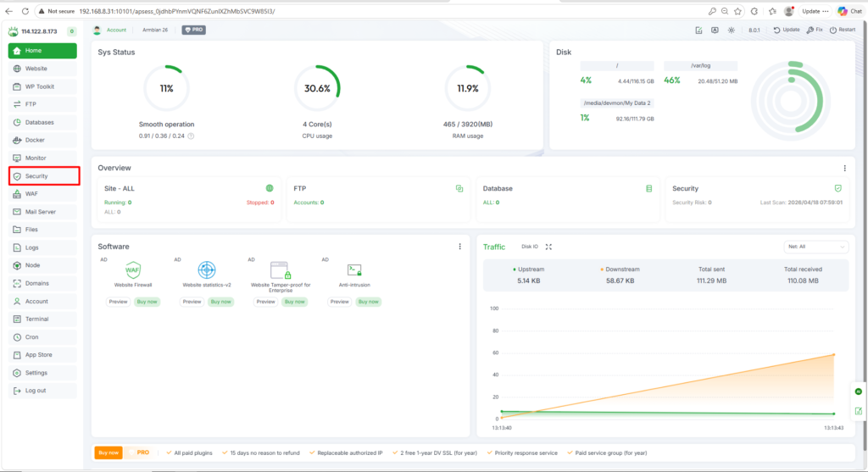Screen dimensions: 868x472
Task: Open the Net: All dropdown
Action: 815,247
